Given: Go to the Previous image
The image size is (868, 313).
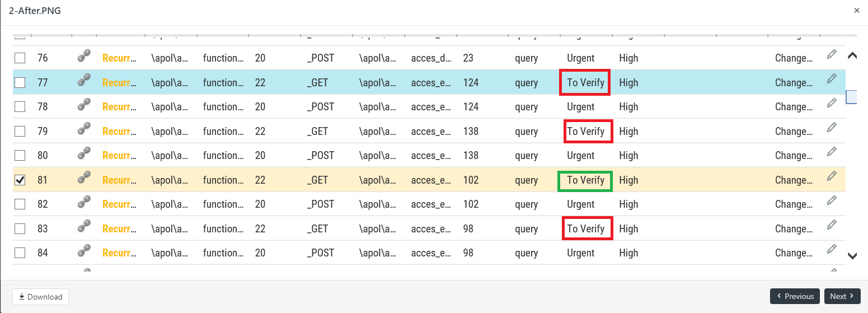Looking at the screenshot, I should (795, 296).
